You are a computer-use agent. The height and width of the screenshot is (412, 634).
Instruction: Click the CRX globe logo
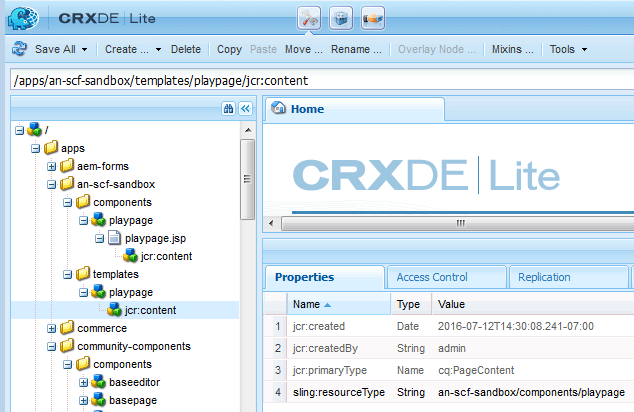[23, 17]
